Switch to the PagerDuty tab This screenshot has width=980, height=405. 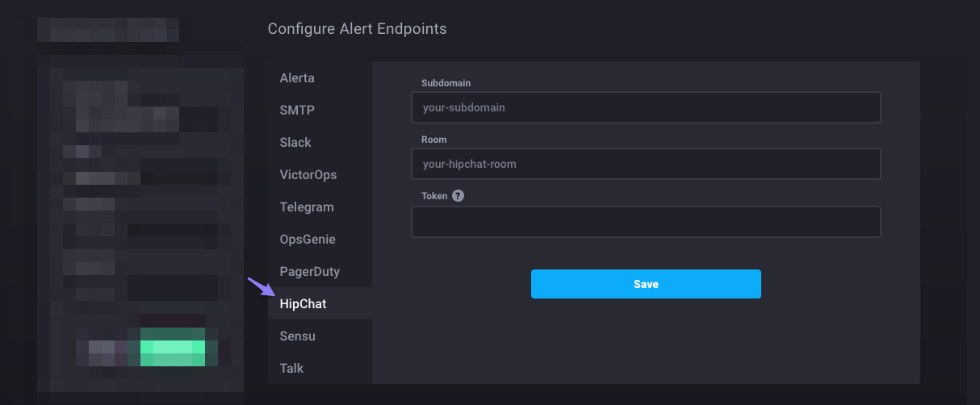[310, 272]
